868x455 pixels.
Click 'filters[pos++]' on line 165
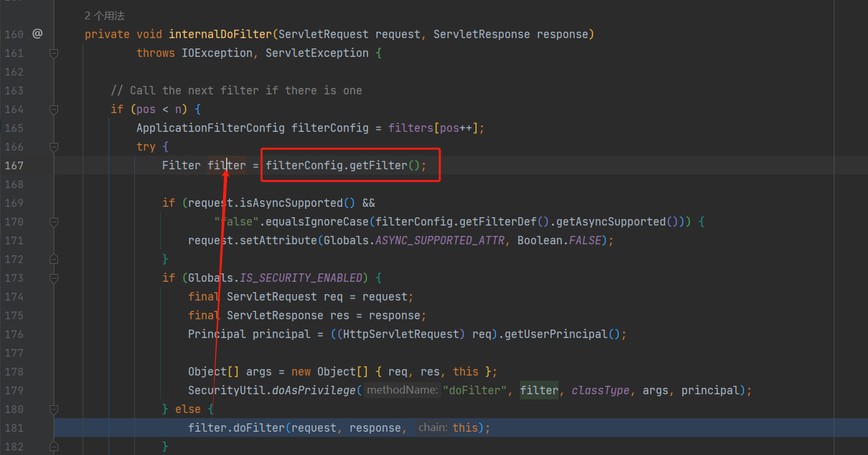433,128
